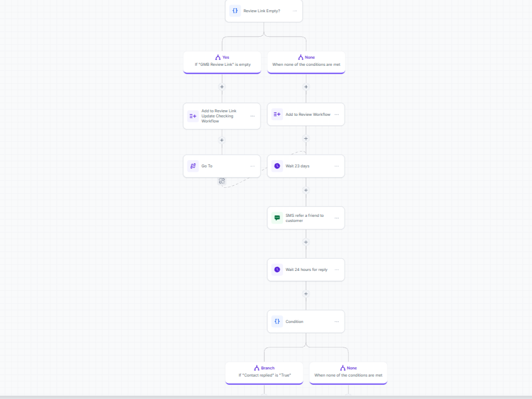Click the broken link icon below Go To

(x=221, y=181)
